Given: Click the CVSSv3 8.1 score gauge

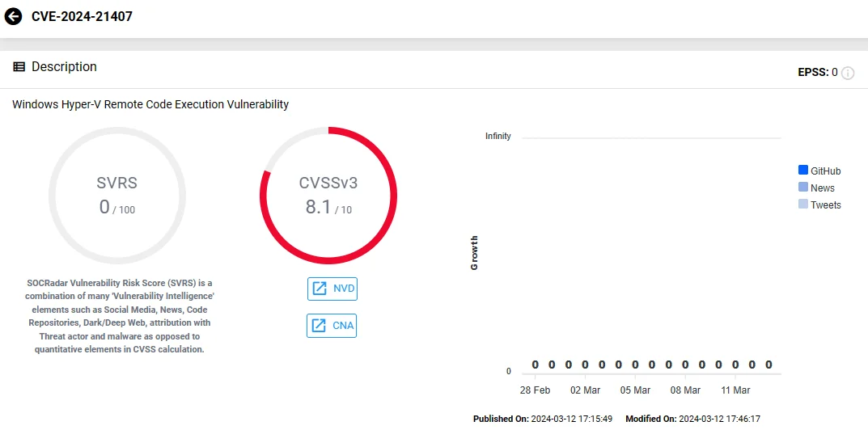Looking at the screenshot, I should [x=328, y=196].
